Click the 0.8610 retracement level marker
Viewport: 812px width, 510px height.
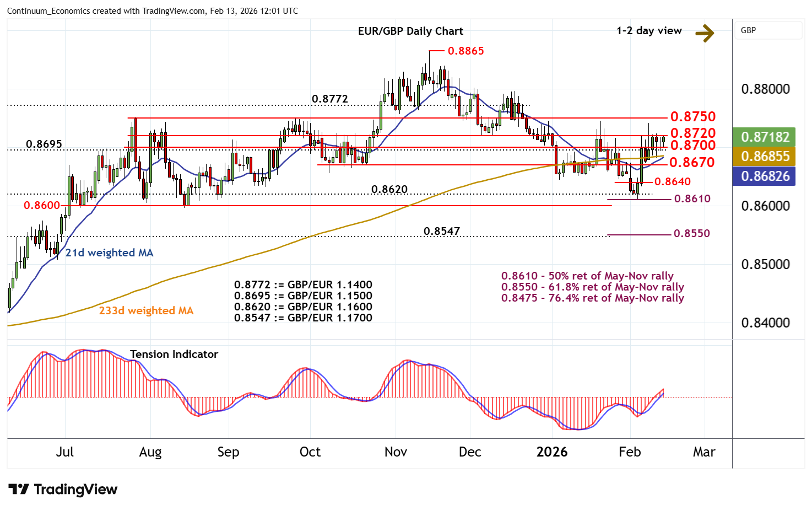tap(692, 199)
